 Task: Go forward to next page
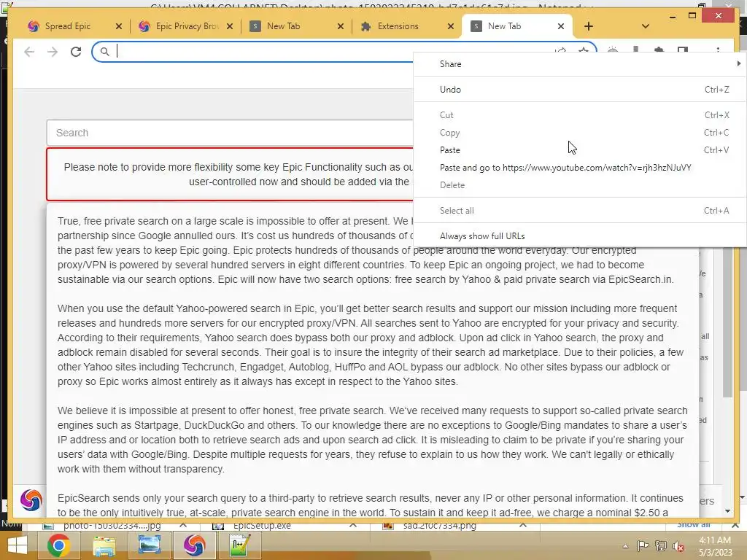click(53, 52)
